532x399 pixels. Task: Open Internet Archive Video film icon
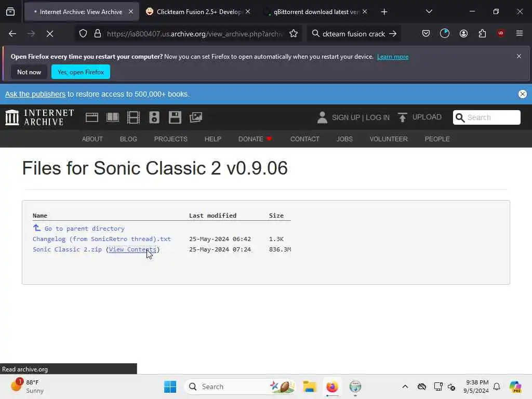click(134, 117)
